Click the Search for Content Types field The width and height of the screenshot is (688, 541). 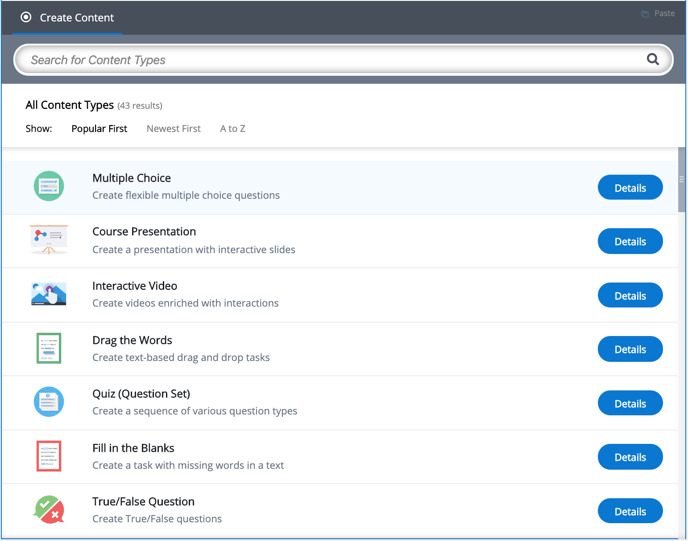coord(330,60)
